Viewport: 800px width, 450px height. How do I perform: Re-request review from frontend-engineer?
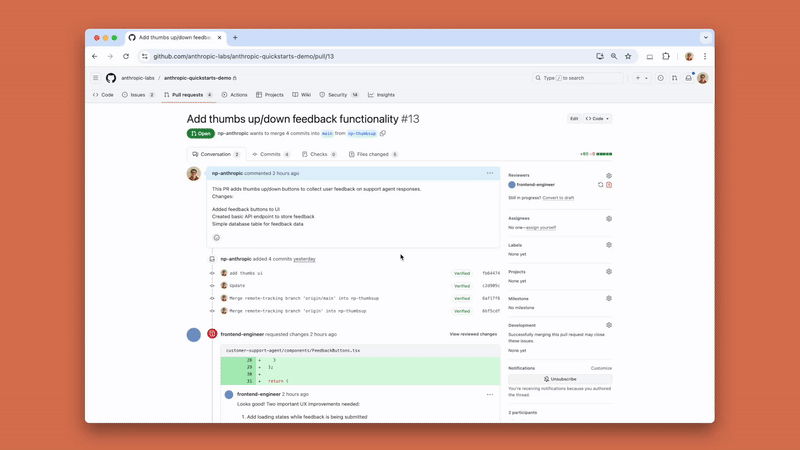601,185
